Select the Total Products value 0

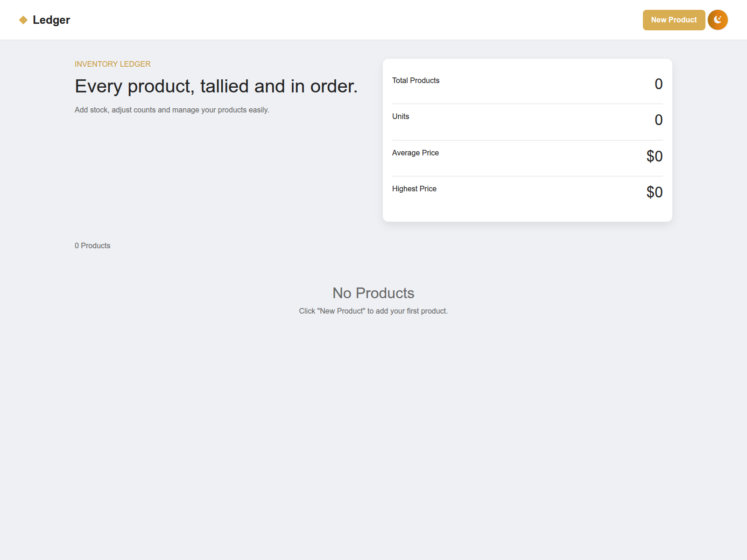click(x=658, y=84)
